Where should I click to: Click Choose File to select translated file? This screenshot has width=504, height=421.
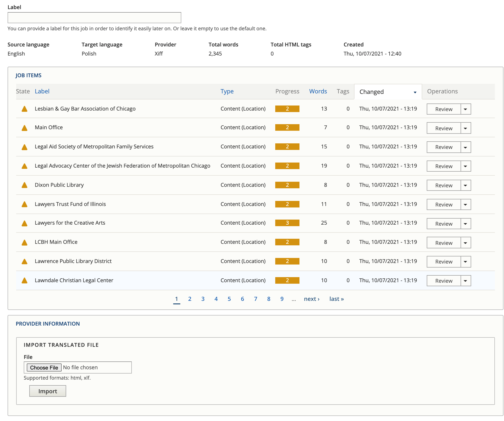tap(44, 367)
